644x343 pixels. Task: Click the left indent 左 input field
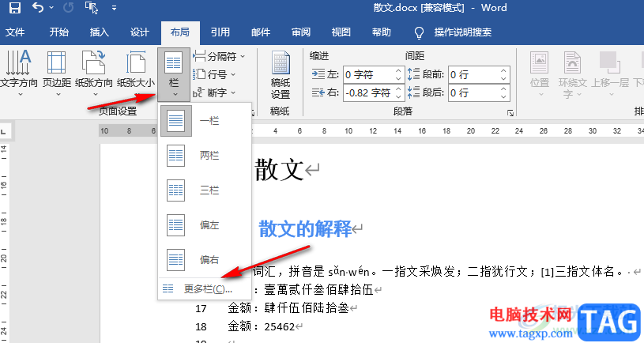[x=369, y=75]
